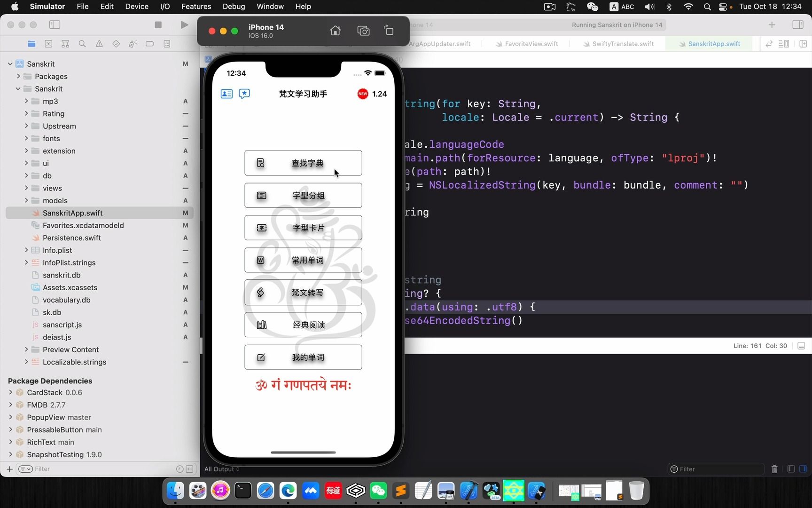Viewport: 812px width, 508px height.
Task: Switch to FavoriteView.swift tab
Action: [x=527, y=44]
